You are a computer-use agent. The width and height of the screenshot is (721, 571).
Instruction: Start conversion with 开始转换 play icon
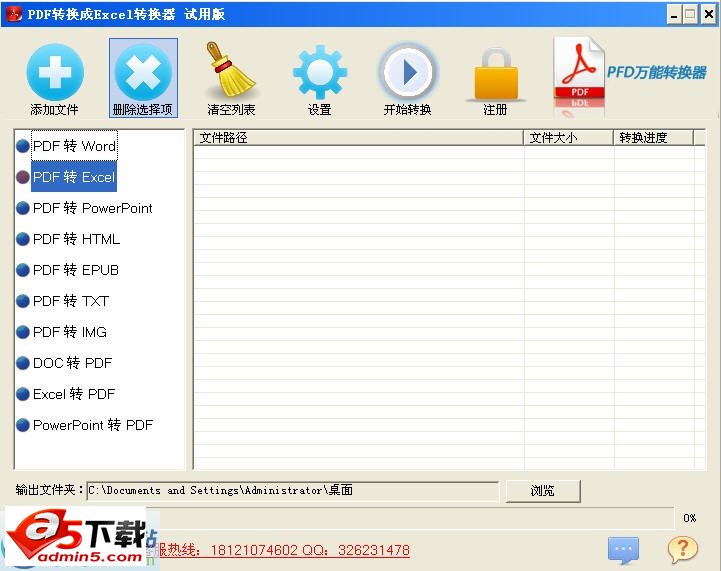pos(408,72)
